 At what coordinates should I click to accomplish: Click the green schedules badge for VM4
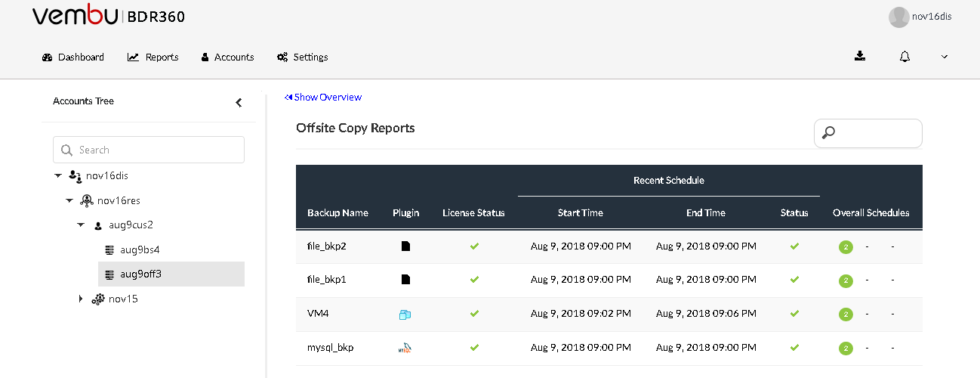846,314
